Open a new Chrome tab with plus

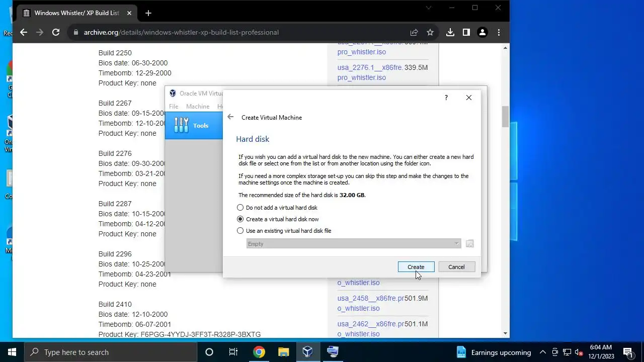coord(148,13)
